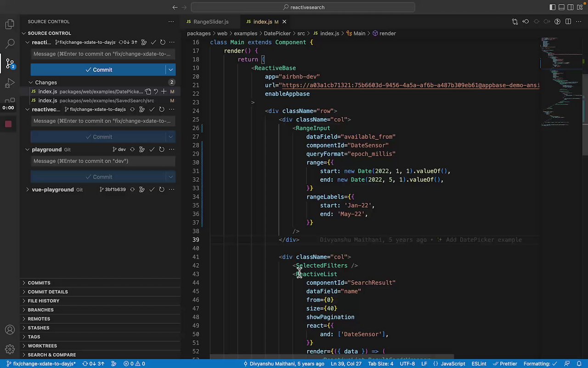Screen dimensions: 588x368
Task: Open the Commit button dropdown arrow
Action: pos(170,70)
